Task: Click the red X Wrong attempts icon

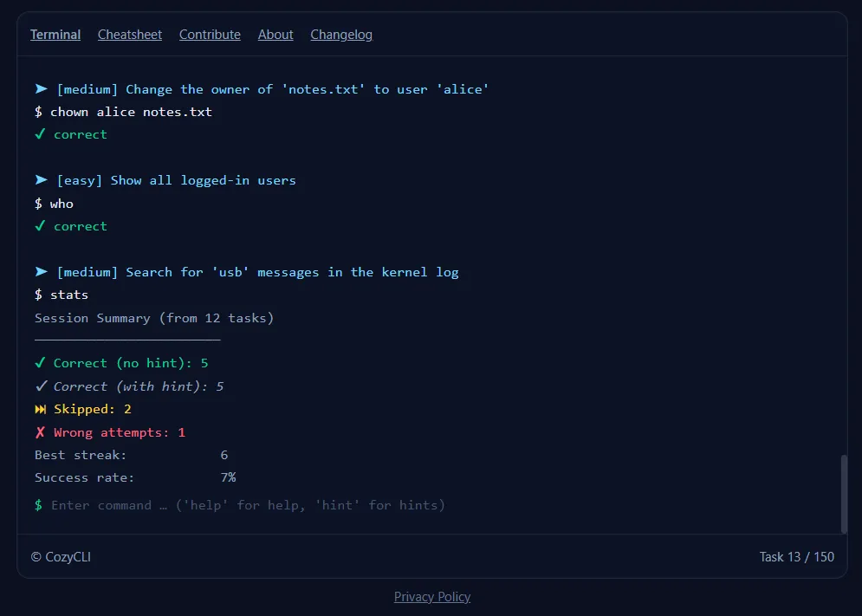Action: point(40,432)
